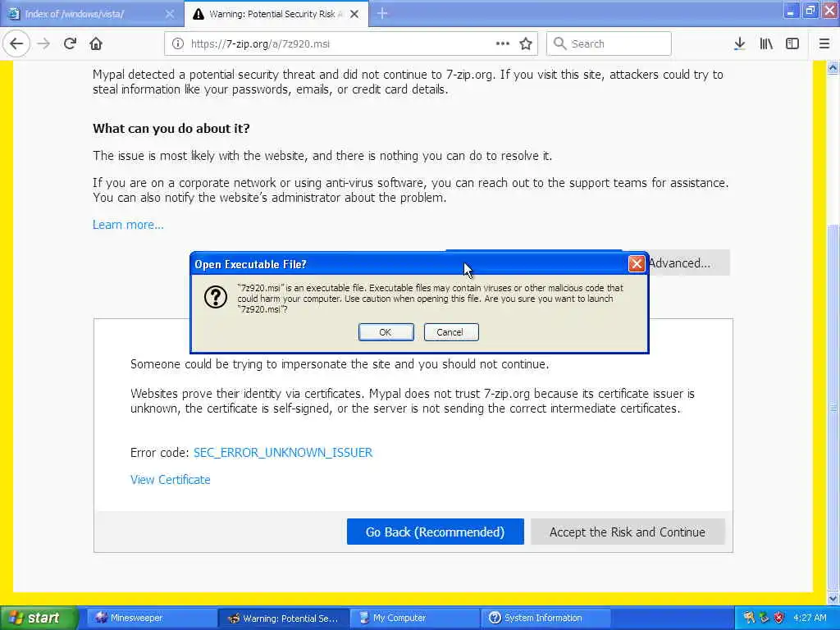Image resolution: width=840 pixels, height=630 pixels.
Task: Click the system tray clock 4:27 AM
Action: [810, 618]
